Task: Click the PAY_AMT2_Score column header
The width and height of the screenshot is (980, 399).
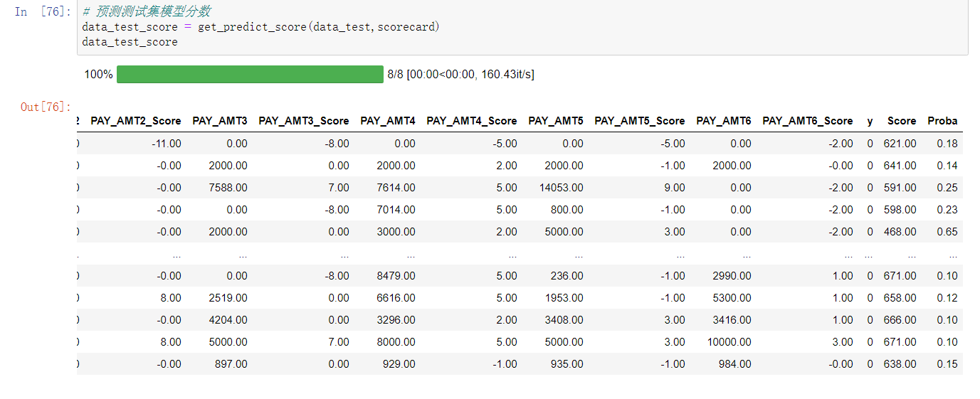Action: [136, 121]
